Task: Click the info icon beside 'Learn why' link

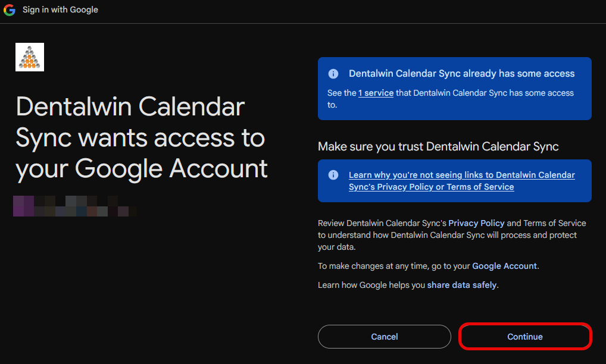Action: (x=333, y=175)
